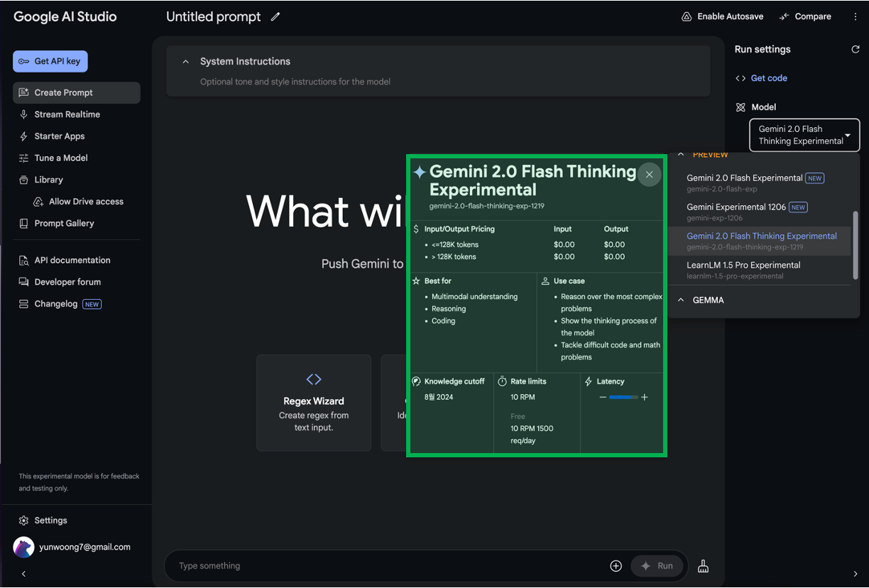Click the Latency indicator bar
This screenshot has height=588, width=869.
point(623,398)
